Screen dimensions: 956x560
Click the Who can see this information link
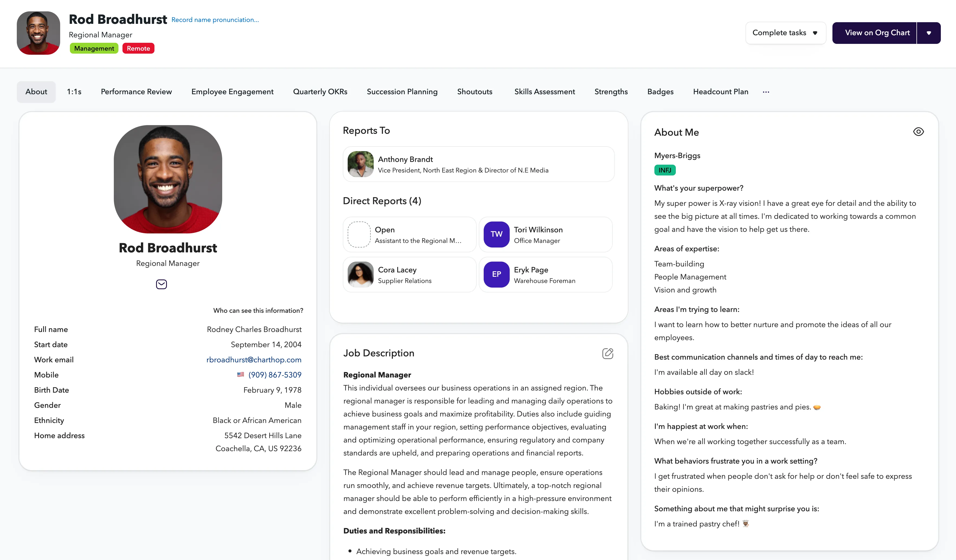click(x=258, y=310)
